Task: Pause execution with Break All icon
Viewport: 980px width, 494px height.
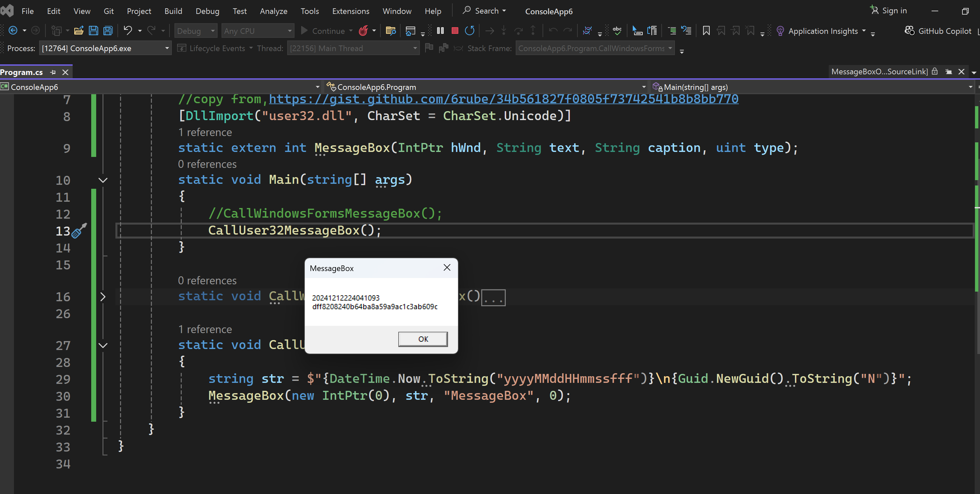Action: point(440,31)
